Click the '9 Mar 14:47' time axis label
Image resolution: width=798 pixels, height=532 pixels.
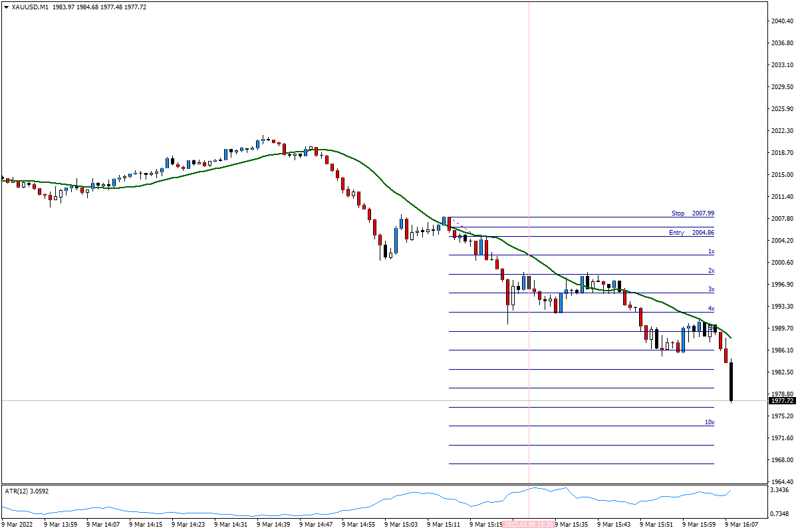coord(316,525)
